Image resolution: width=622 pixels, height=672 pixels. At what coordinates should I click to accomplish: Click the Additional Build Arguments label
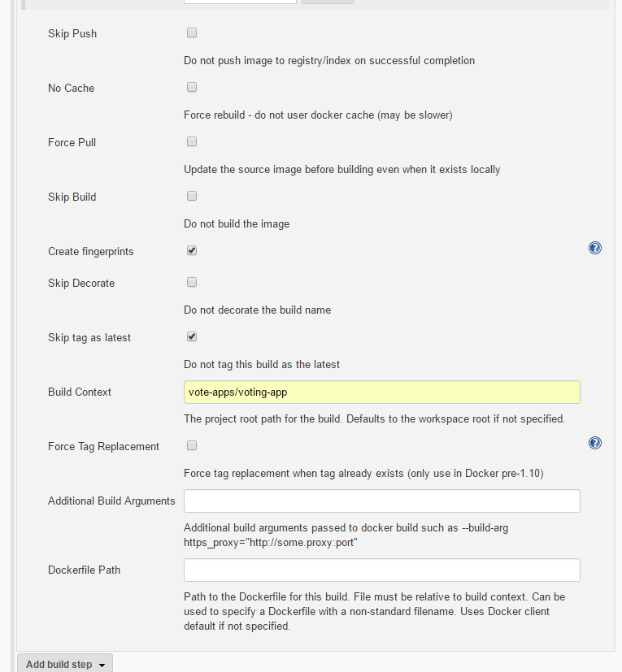coord(111,501)
